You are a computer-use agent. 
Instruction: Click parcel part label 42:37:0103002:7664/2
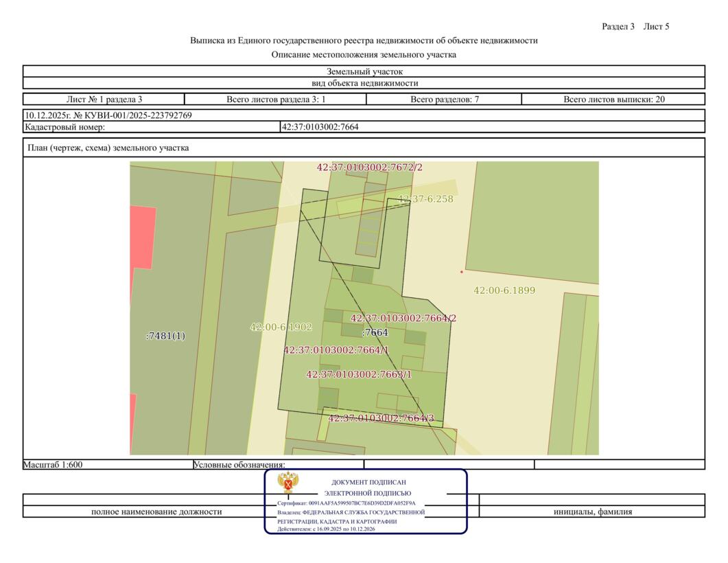(403, 319)
